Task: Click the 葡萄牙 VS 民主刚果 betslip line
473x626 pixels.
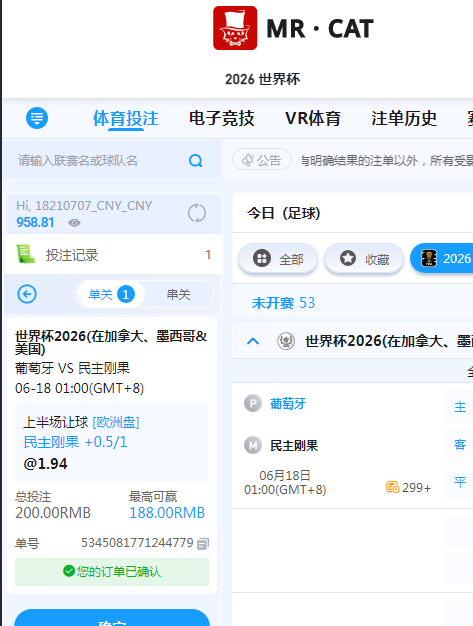Action: click(73, 368)
